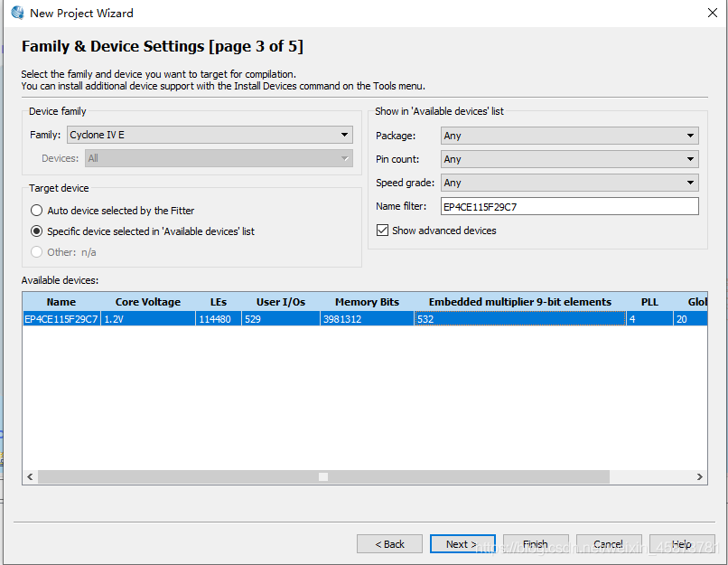Sort by the Name column header
Image resolution: width=728 pixels, height=565 pixels.
coord(61,302)
